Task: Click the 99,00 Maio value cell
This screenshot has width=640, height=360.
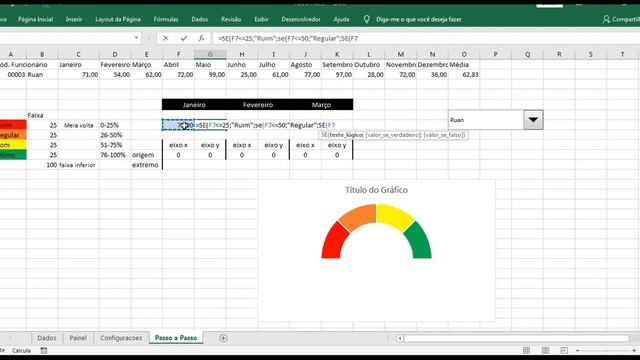Action: point(210,75)
